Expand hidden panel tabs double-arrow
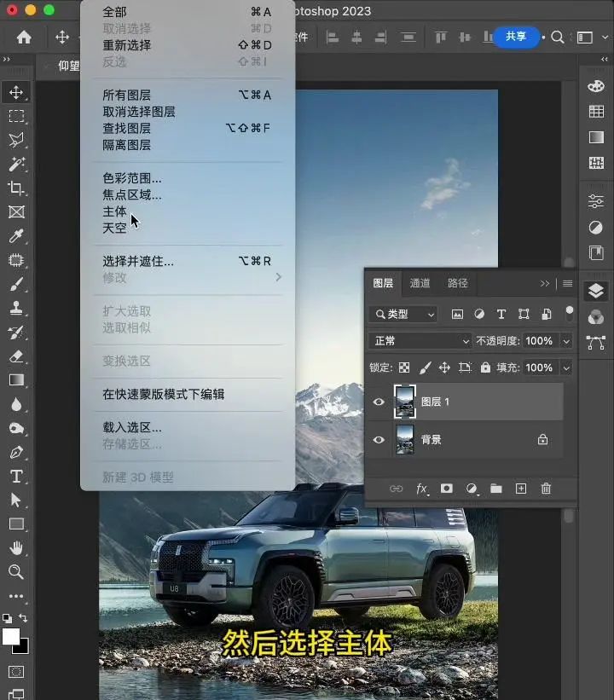 coord(545,283)
